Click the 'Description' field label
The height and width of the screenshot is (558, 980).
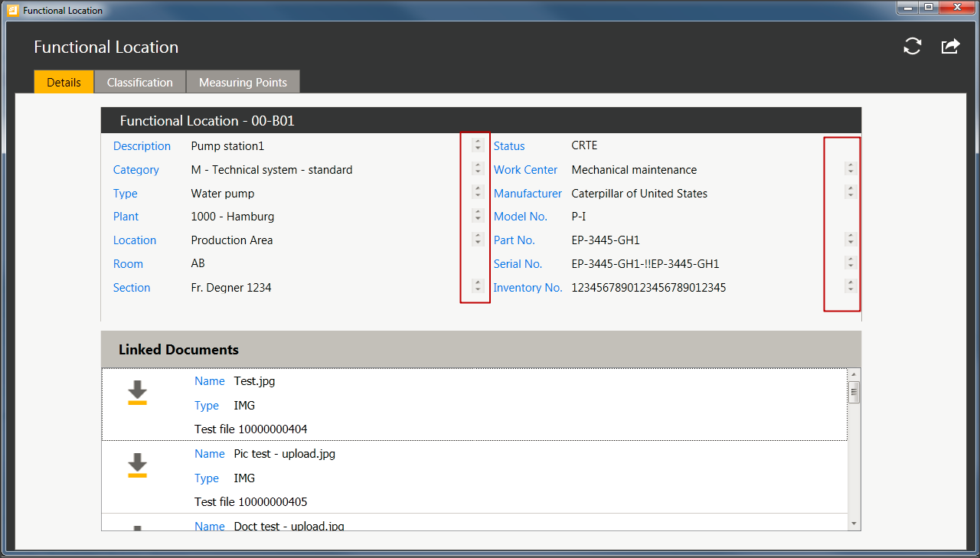tap(142, 146)
